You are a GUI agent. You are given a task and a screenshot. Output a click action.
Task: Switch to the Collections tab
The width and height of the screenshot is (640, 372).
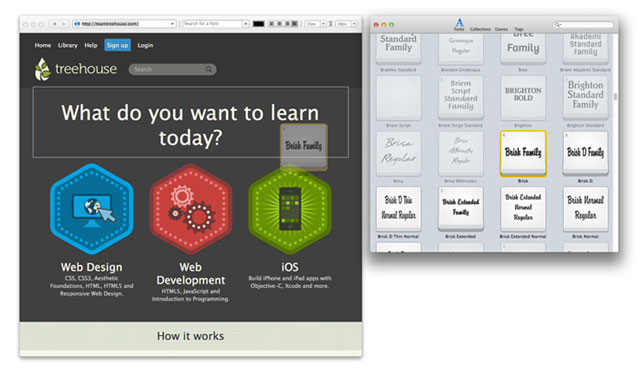point(480,29)
